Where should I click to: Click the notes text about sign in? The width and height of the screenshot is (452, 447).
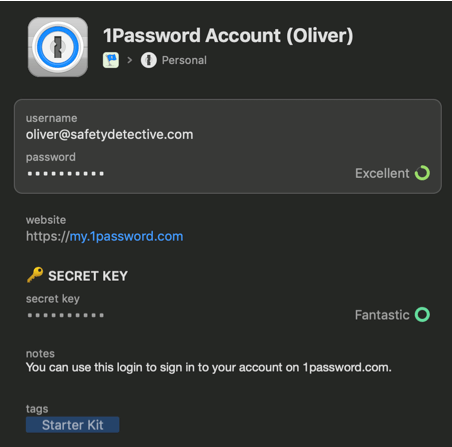[x=209, y=367]
